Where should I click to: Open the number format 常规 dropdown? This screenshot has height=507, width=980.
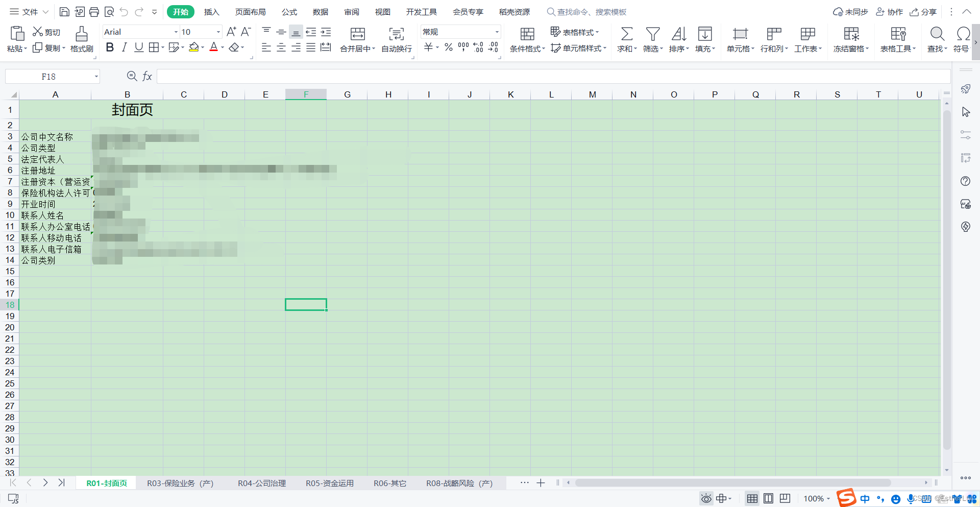click(x=497, y=32)
